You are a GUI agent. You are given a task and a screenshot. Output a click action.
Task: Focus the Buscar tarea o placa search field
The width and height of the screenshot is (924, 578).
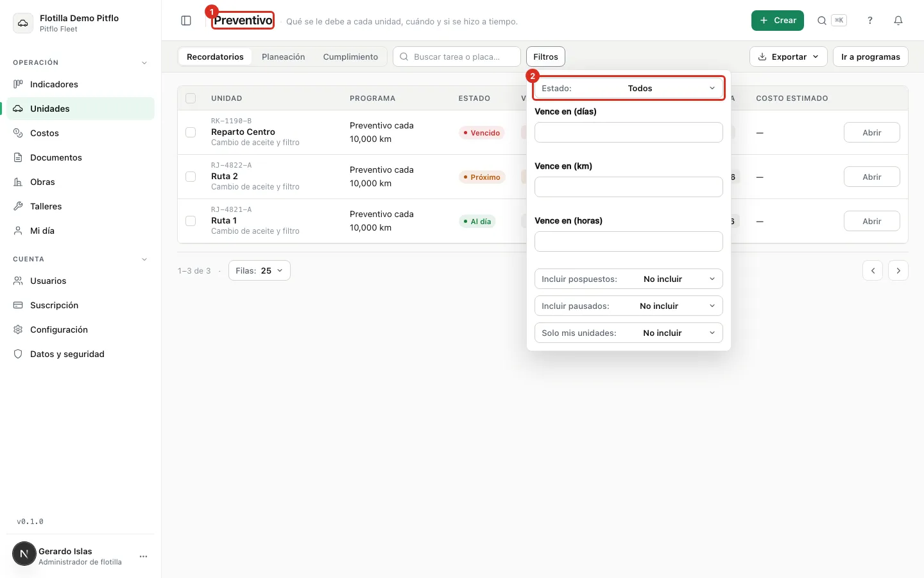456,57
